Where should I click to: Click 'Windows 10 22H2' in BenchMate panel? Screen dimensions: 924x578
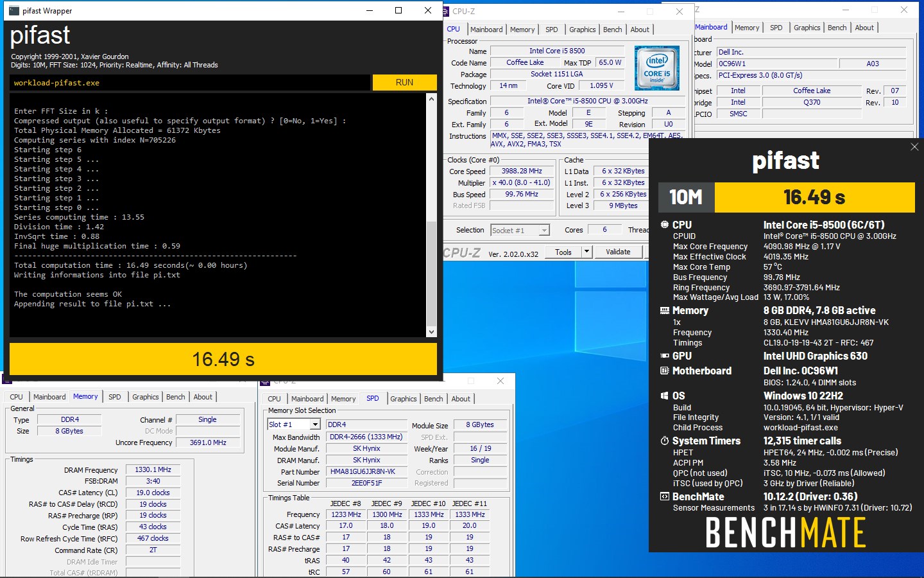tap(803, 396)
